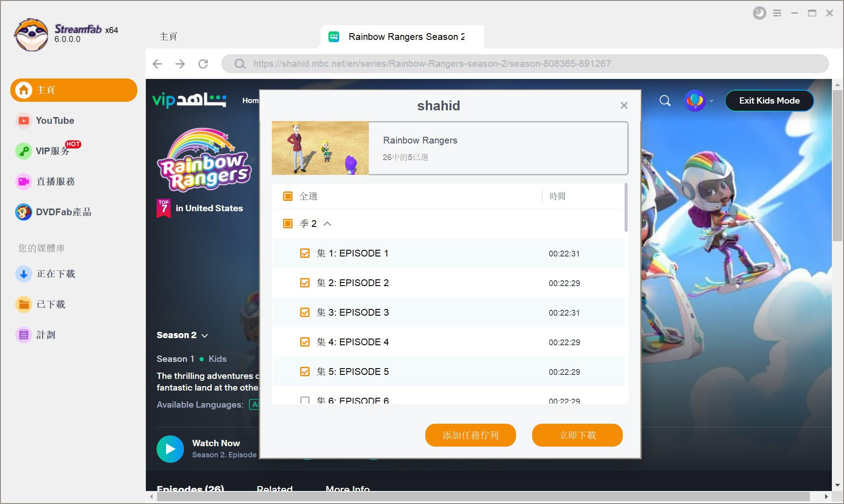Image resolution: width=844 pixels, height=504 pixels.
Task: Go forward in the browser
Action: click(180, 64)
